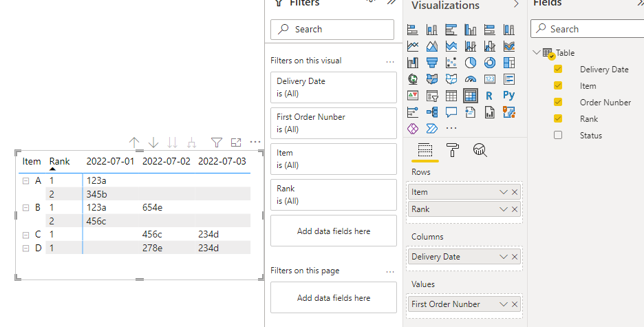Open dropdown for Delivery Date in Columns
The image size is (644, 327).
tap(504, 257)
